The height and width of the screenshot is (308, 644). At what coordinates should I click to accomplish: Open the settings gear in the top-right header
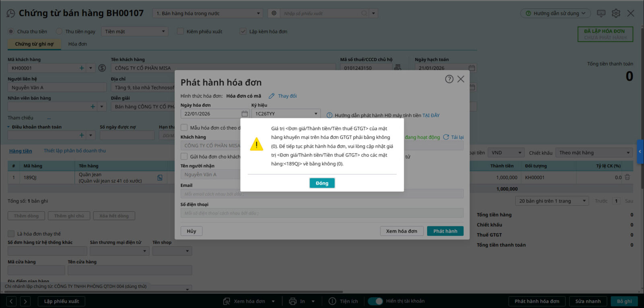tap(616, 13)
